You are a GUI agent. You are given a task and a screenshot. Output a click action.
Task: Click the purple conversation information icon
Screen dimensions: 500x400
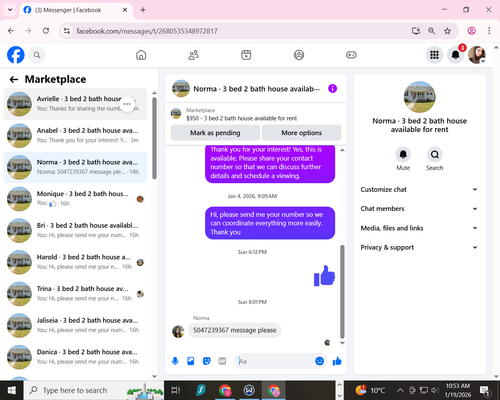point(332,89)
